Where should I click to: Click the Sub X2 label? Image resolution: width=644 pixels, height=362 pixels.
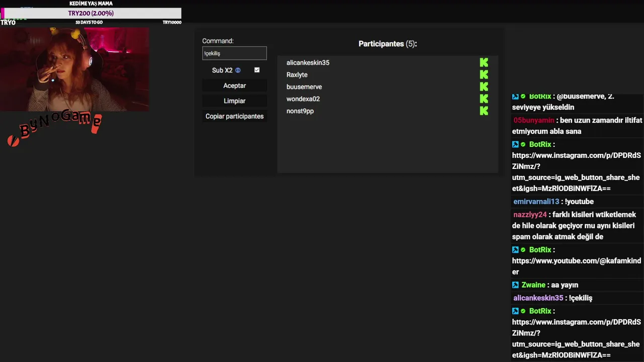pyautogui.click(x=222, y=70)
